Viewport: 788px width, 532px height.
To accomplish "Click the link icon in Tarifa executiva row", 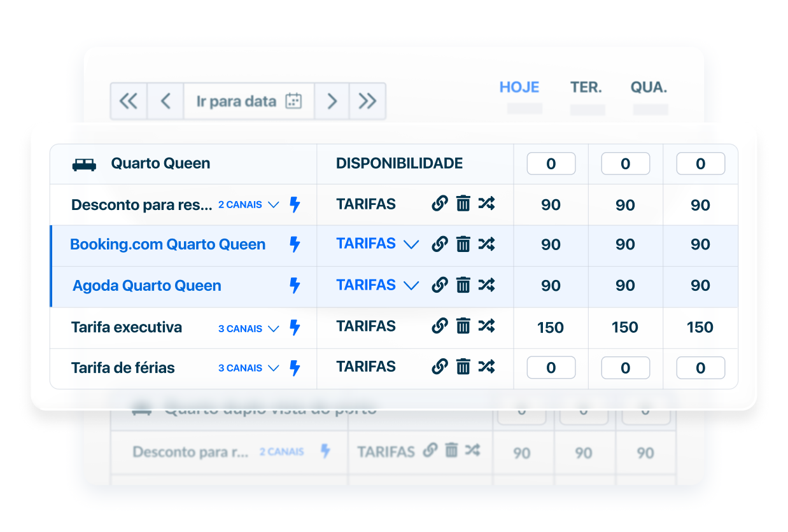I will 439,326.
